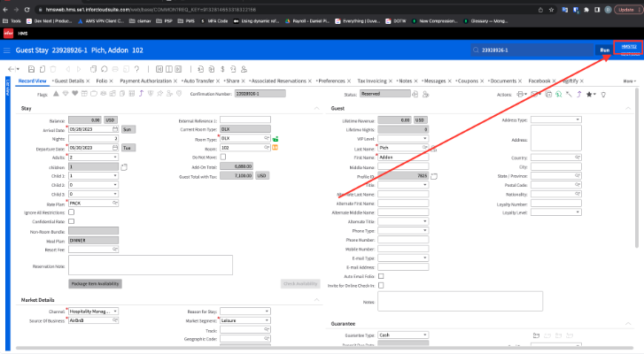
Task: Open the Child 1 dropdown
Action: [115, 175]
